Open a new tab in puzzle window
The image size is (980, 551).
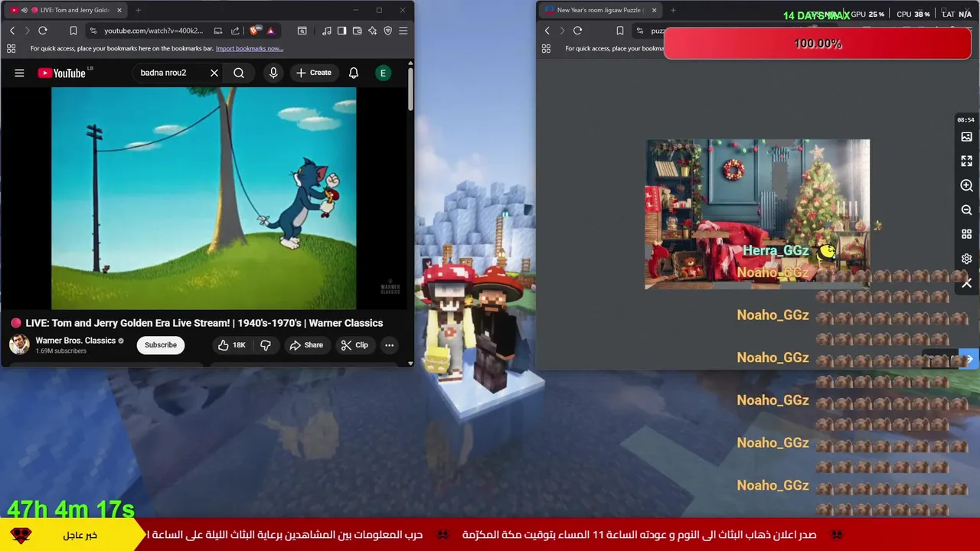[x=673, y=10]
